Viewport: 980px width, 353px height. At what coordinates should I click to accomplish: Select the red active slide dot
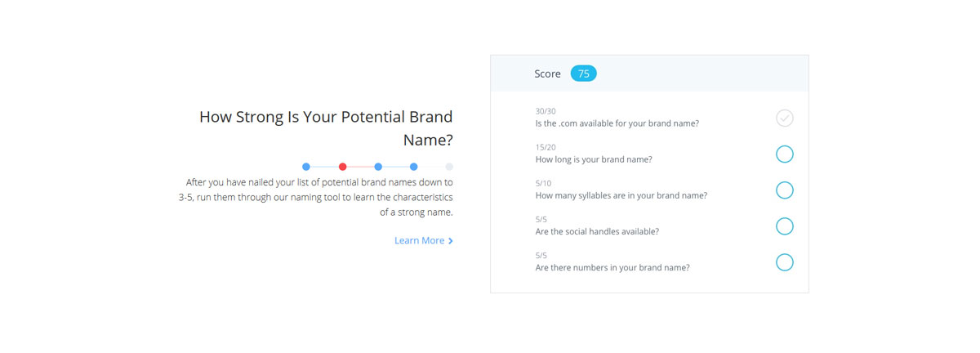pyautogui.click(x=342, y=167)
